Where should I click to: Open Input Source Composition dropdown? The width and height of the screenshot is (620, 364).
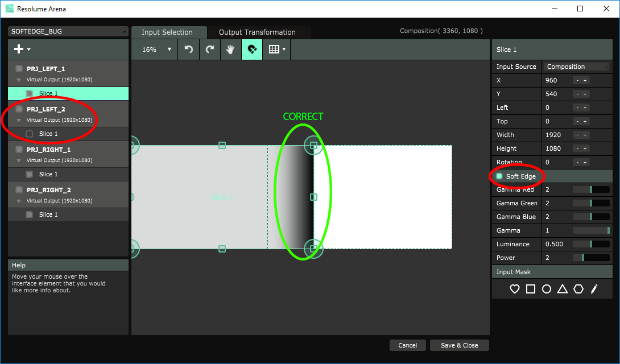tap(576, 67)
